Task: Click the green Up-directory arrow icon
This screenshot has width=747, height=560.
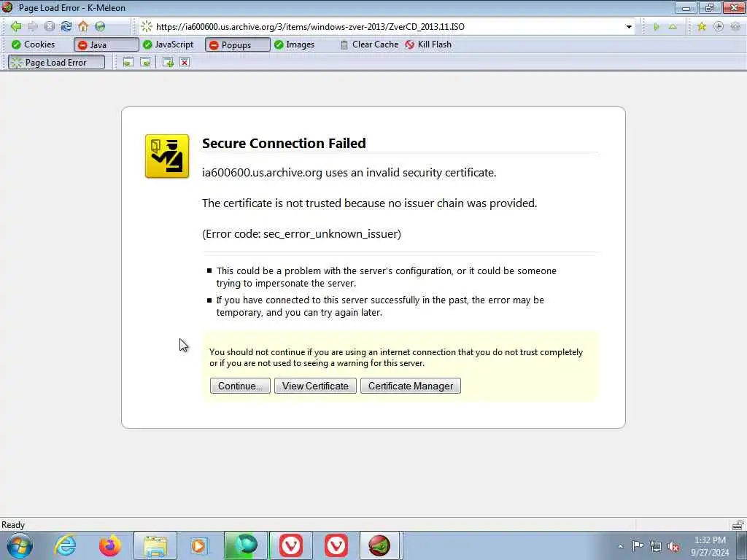Action: [x=673, y=27]
